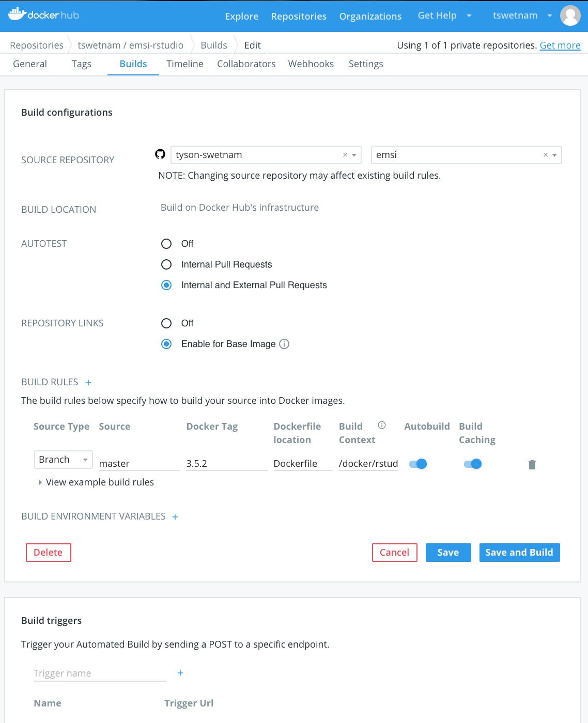This screenshot has width=588, height=723.
Task: Open the user avatar profile icon
Action: pos(570,15)
